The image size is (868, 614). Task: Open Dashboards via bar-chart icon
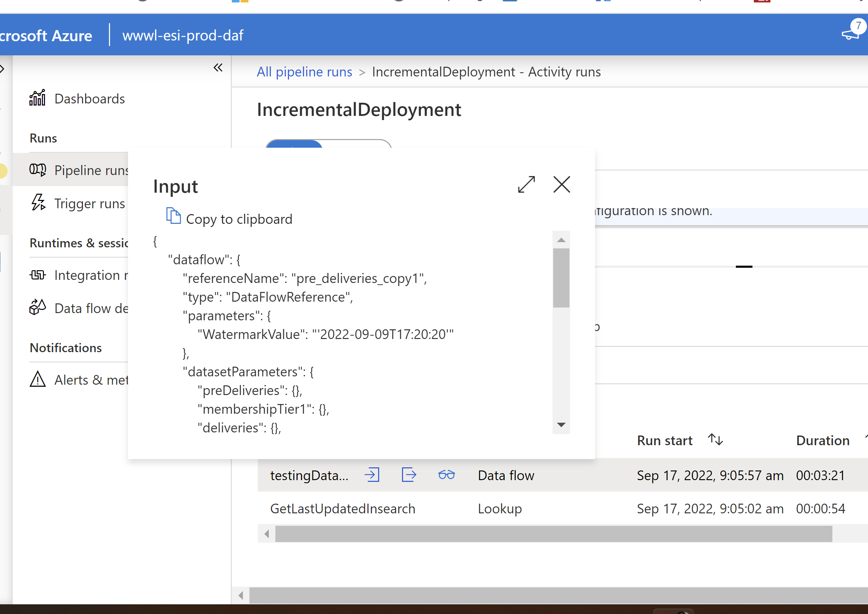pyautogui.click(x=37, y=98)
